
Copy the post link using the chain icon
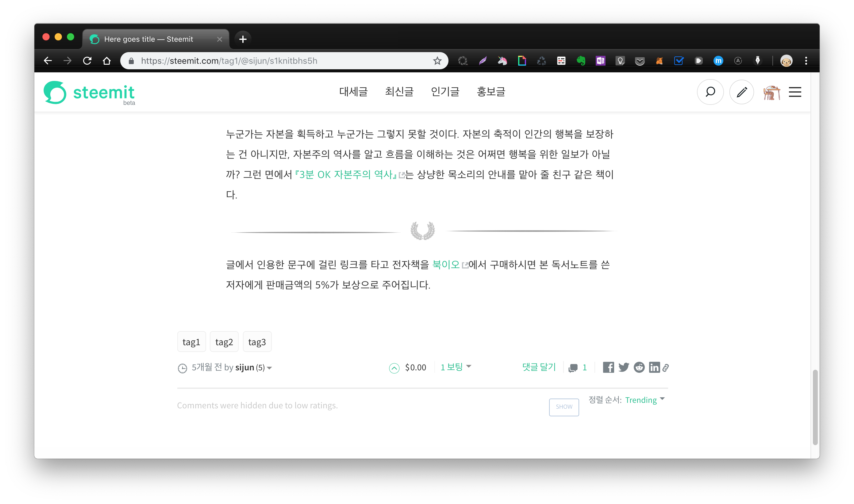coord(666,368)
